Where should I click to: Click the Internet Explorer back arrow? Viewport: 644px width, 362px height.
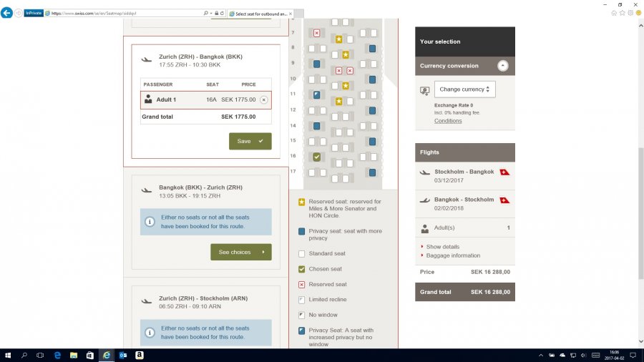coord(8,13)
